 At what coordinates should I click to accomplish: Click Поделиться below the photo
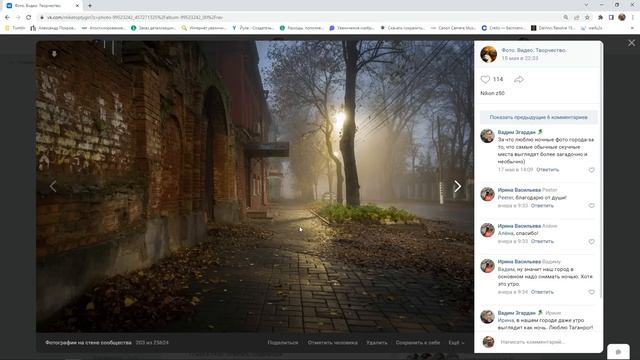click(x=283, y=342)
